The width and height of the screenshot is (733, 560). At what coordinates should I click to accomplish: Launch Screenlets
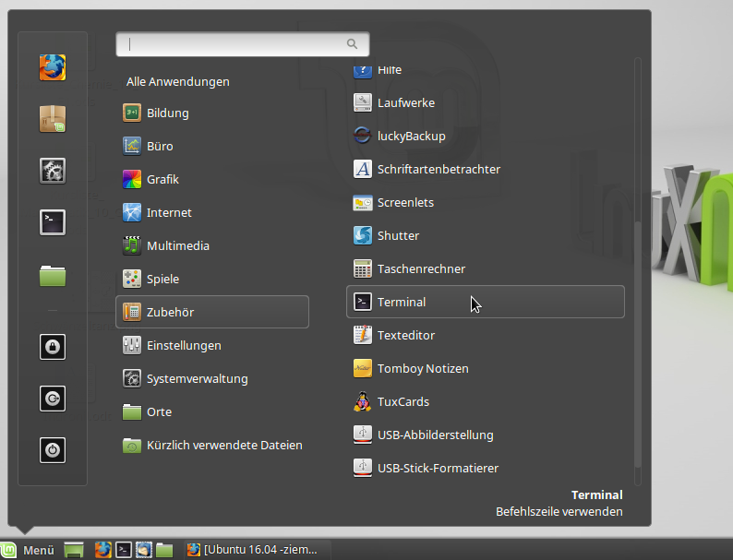(486, 202)
